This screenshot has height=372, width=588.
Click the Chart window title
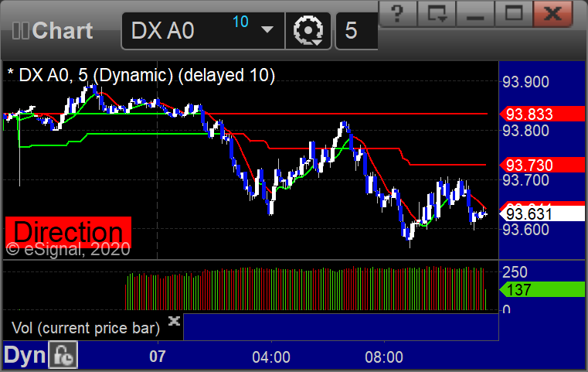tap(62, 31)
